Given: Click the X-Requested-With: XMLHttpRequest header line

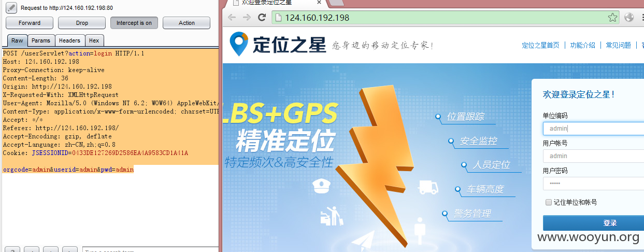Looking at the screenshot, I should [61, 95].
